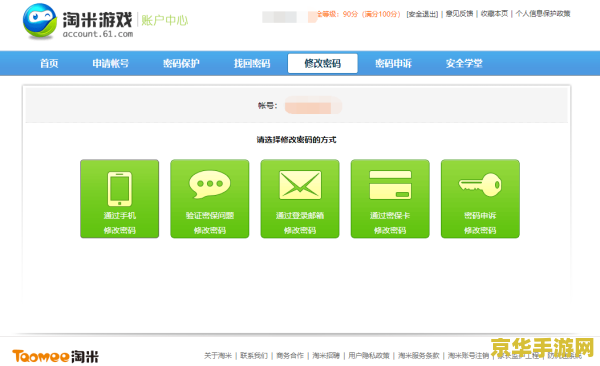Choose 通过密保卡 修改密码 option
The width and height of the screenshot is (600, 366).
[390, 199]
